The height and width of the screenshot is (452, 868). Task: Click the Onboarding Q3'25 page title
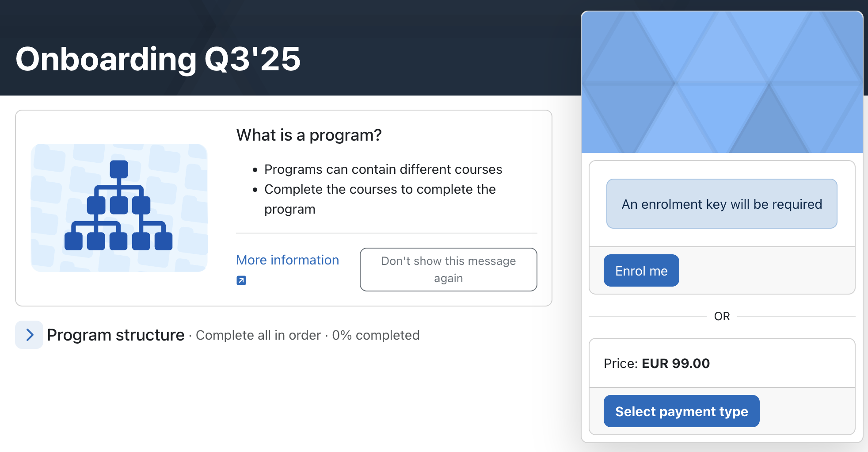[x=158, y=59]
